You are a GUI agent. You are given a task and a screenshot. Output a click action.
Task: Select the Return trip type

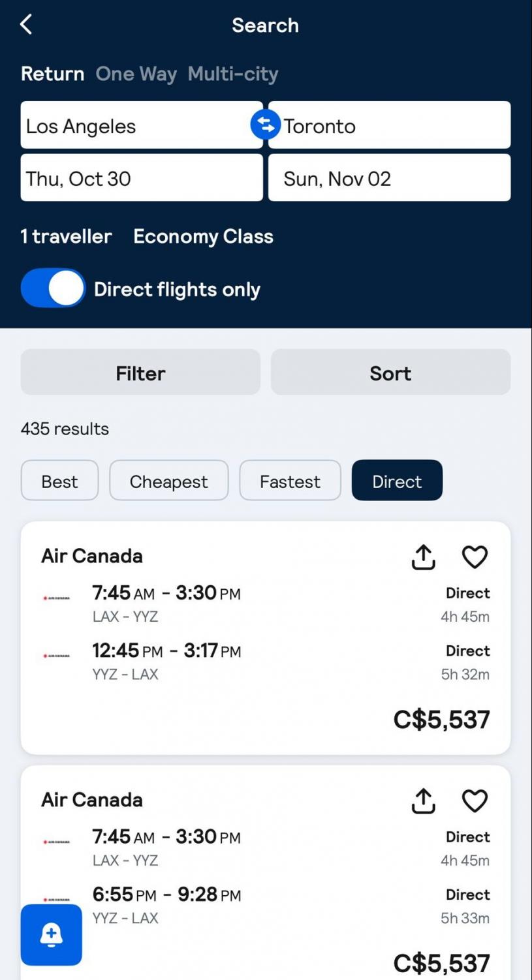pos(52,74)
